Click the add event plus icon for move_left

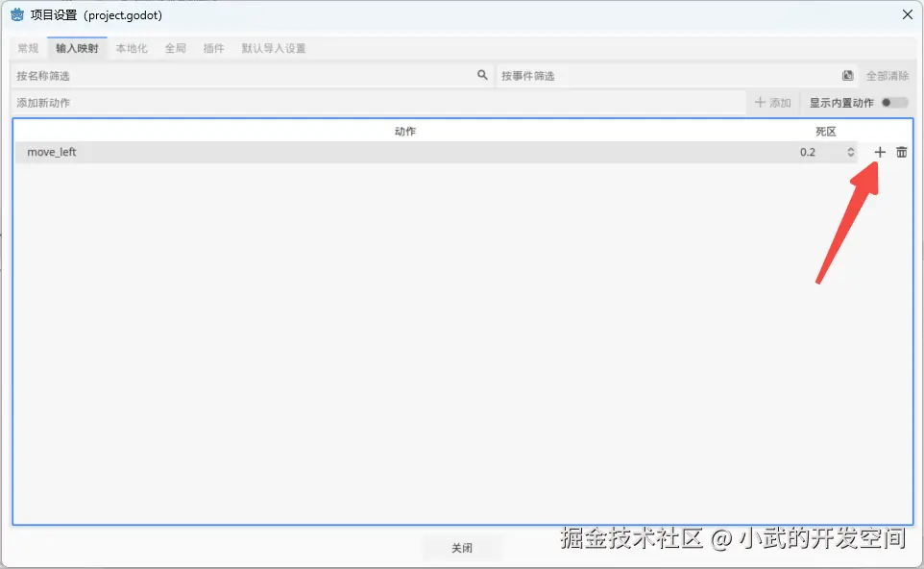878,151
